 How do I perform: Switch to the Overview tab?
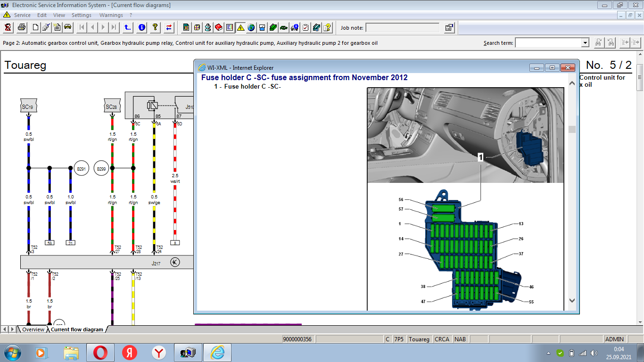click(33, 329)
